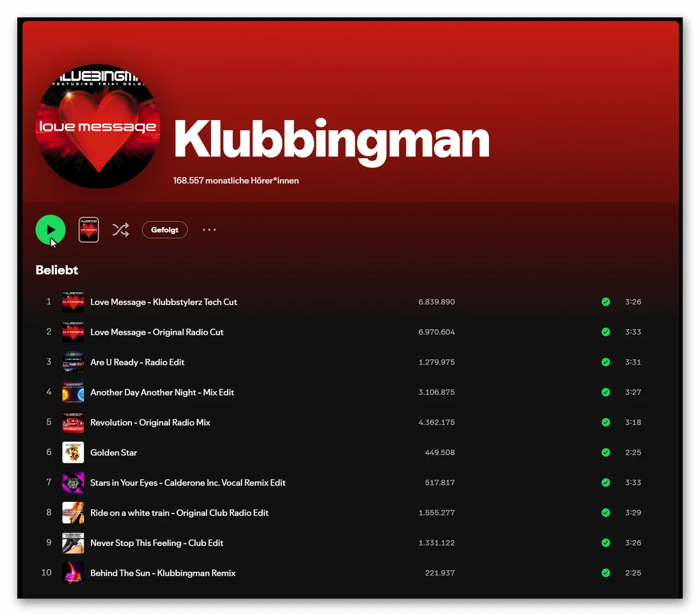Click play count 1.279.975
Viewport: 700px width, 616px height.
coord(436,362)
